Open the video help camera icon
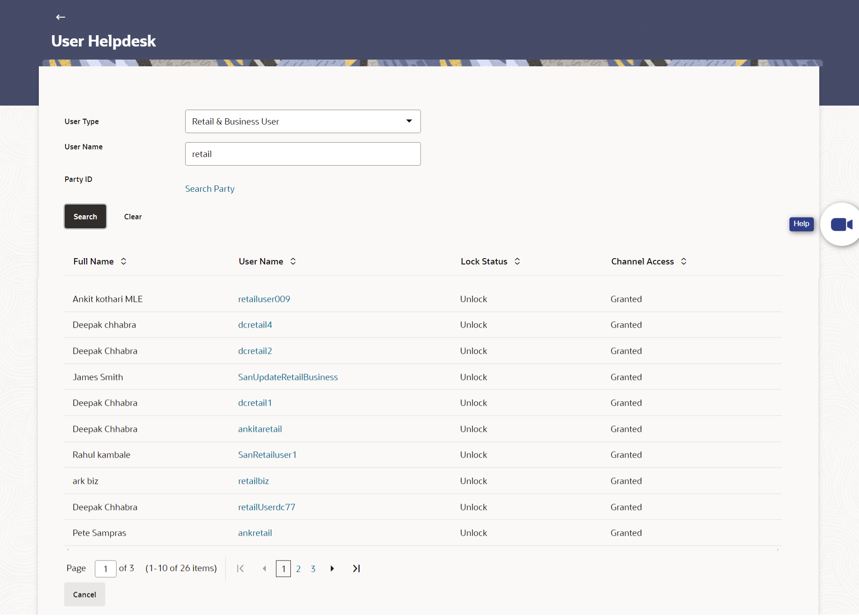The height and width of the screenshot is (616, 859). pos(841,224)
